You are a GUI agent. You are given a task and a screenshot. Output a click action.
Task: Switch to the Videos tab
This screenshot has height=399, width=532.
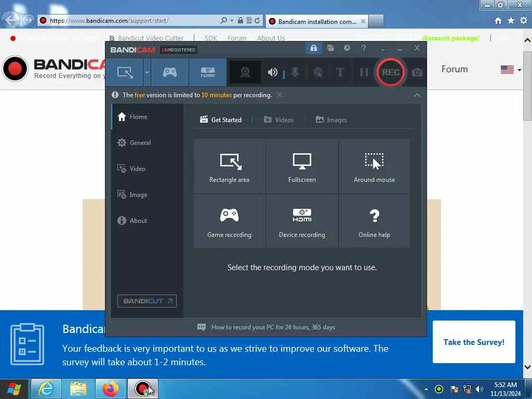(x=278, y=120)
